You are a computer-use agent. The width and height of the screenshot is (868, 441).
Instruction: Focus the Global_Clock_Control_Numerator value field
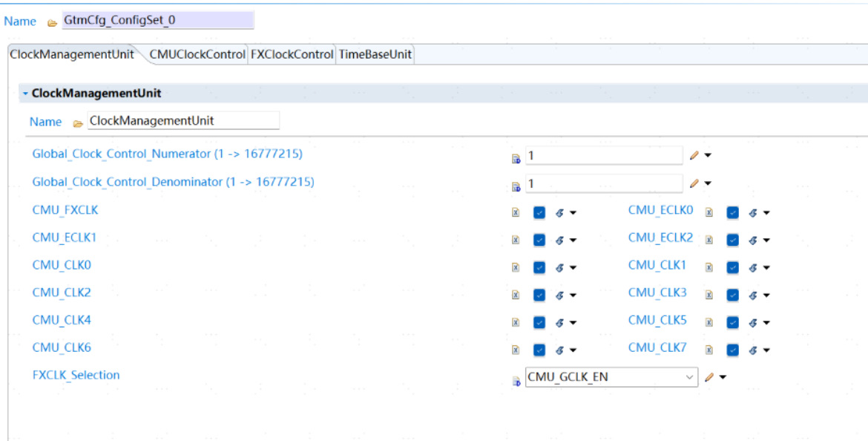pos(604,156)
